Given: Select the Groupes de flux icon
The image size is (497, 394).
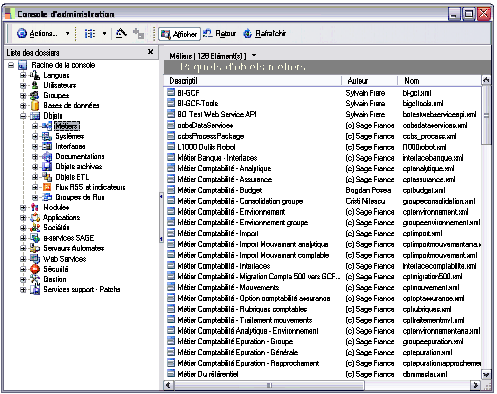Looking at the screenshot, I should tap(47, 197).
